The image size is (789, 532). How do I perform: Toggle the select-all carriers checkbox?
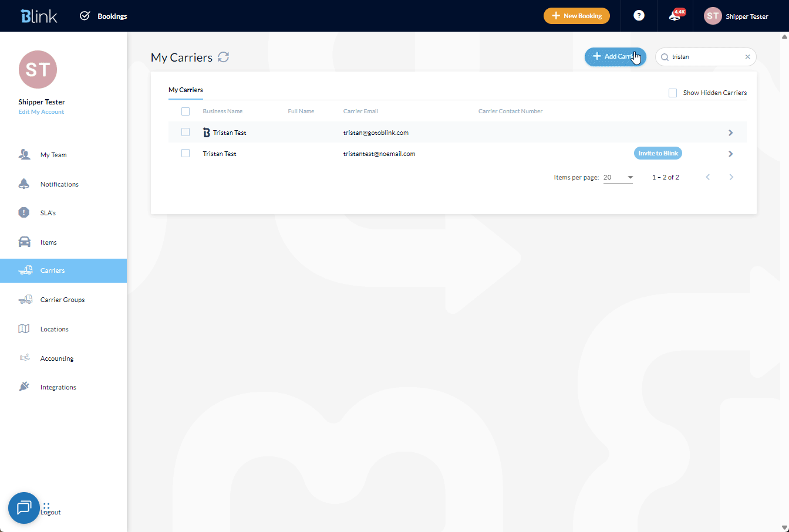pyautogui.click(x=186, y=111)
